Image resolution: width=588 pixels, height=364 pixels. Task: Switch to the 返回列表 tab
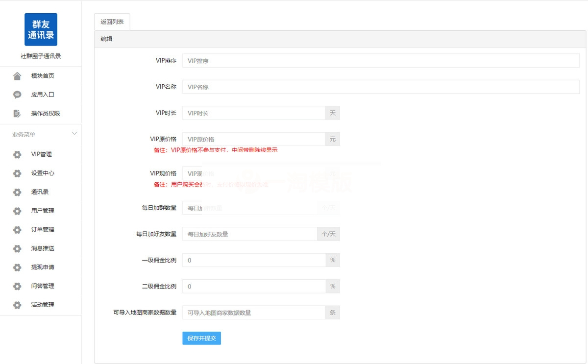pos(112,22)
